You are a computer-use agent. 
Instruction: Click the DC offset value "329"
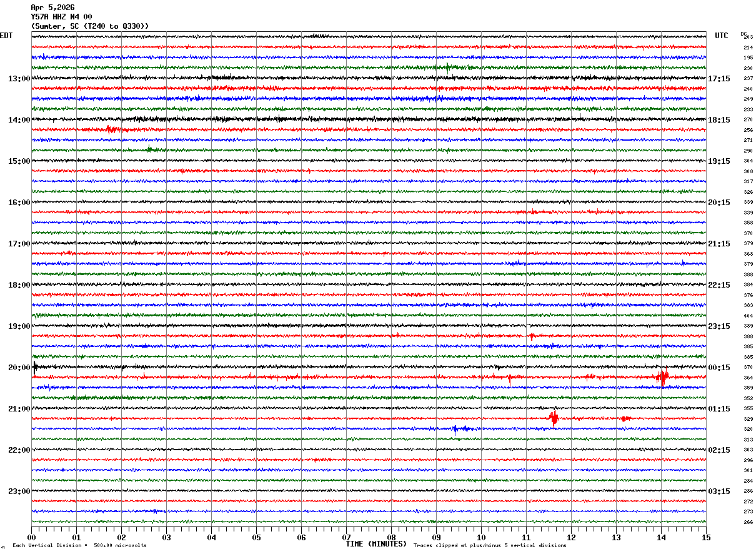748,420
